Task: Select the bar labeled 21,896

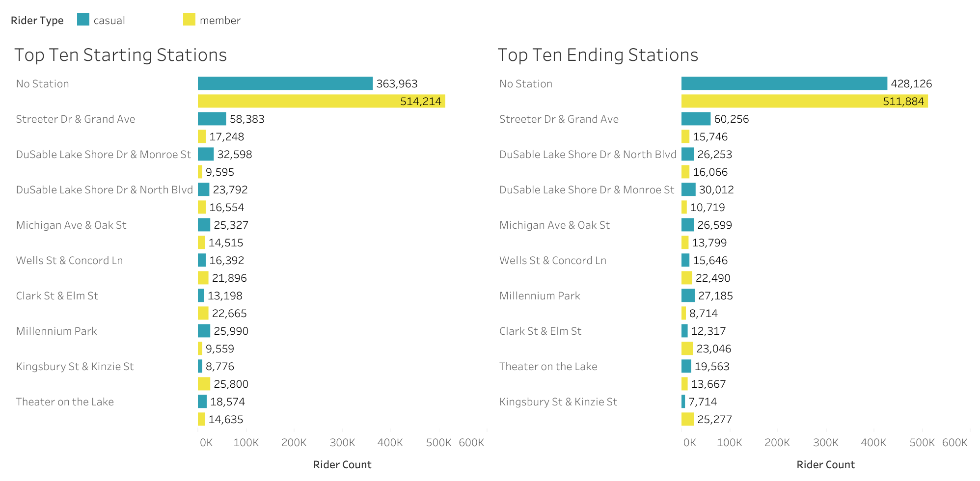Action: (x=203, y=278)
